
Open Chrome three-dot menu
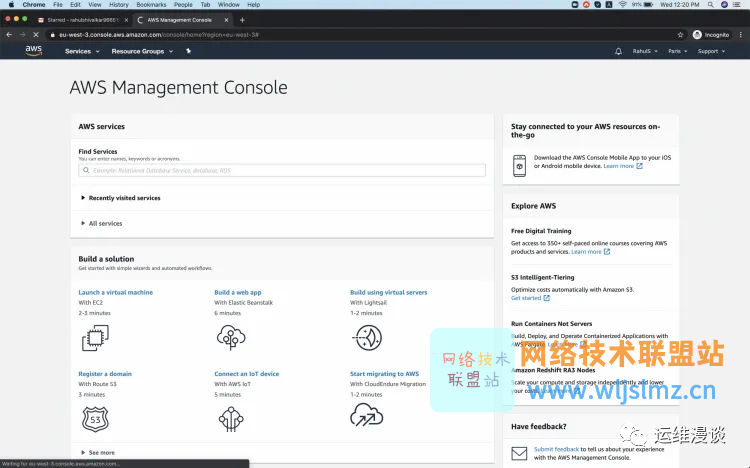(740, 34)
